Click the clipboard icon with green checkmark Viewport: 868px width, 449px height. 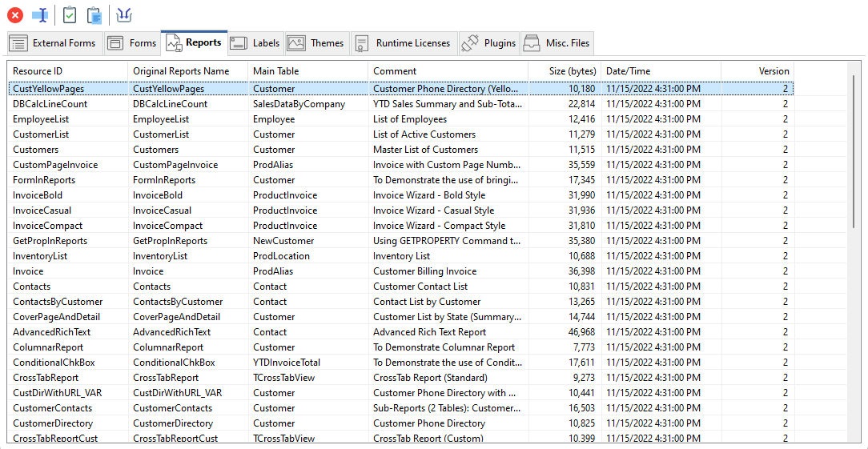click(x=69, y=15)
